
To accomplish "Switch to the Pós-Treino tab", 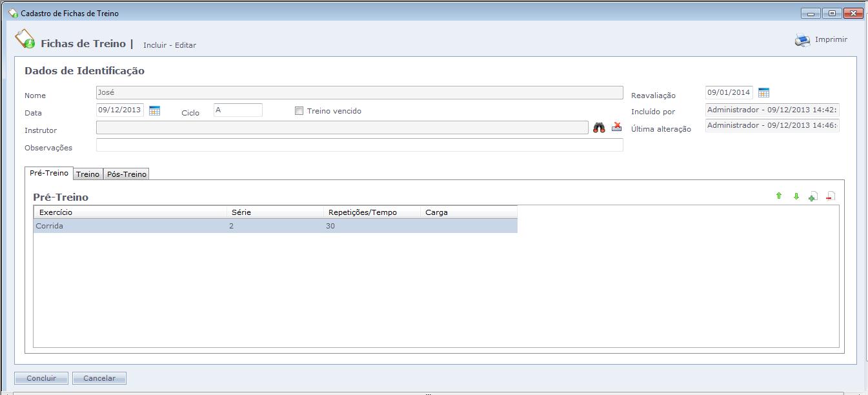I will [126, 174].
